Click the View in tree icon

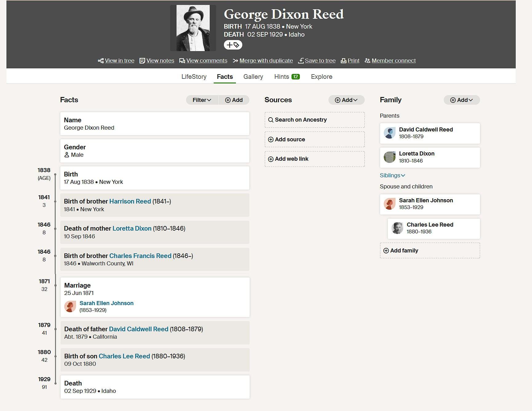click(101, 61)
